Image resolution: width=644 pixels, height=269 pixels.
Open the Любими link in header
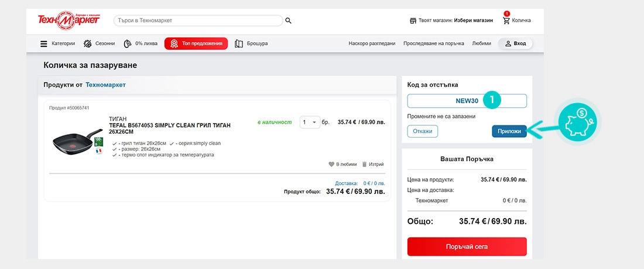click(x=481, y=43)
